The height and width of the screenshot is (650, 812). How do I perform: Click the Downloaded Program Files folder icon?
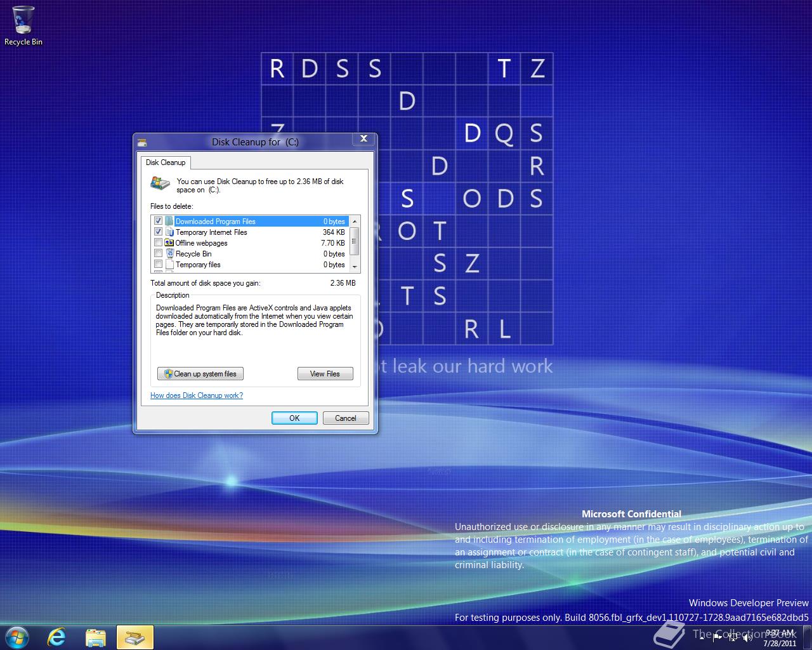point(169,221)
